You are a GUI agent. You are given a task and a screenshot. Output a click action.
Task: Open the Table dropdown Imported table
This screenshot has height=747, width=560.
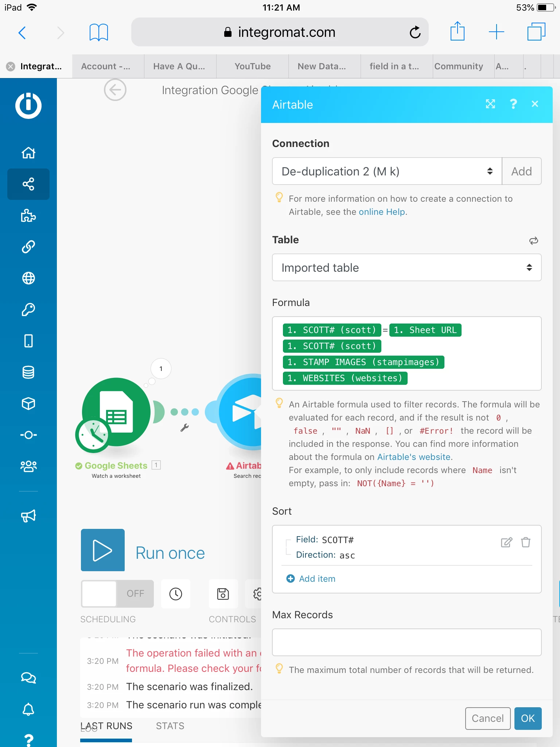pyautogui.click(x=407, y=268)
